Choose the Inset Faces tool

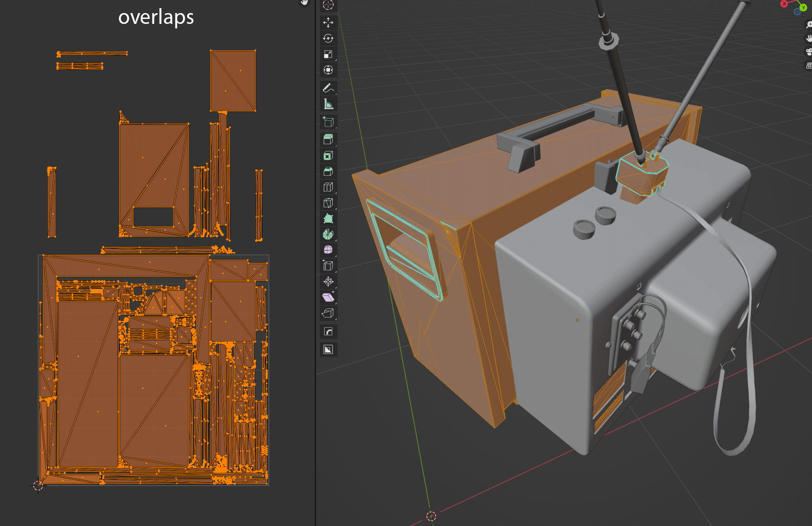(x=328, y=156)
